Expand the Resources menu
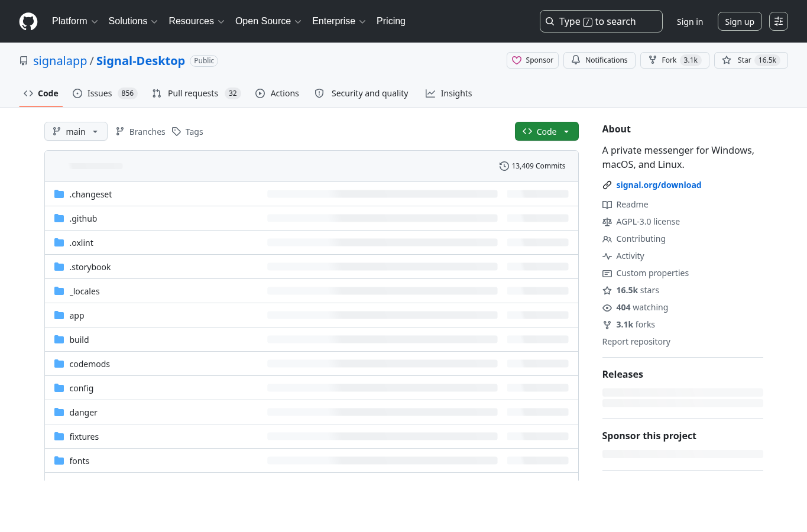Viewport: 807px width, 532px height. pyautogui.click(x=196, y=21)
